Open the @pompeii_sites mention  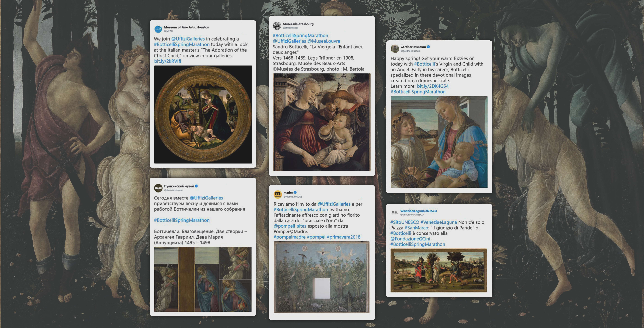290,226
